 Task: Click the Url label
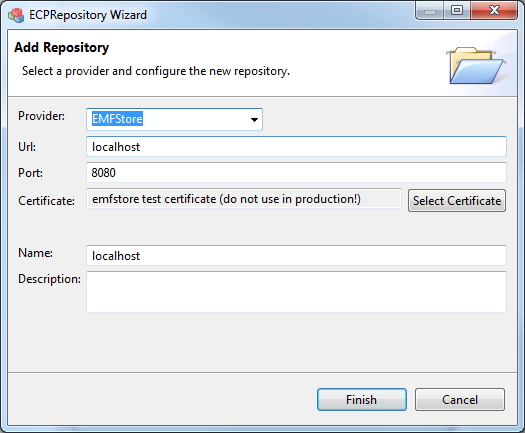pos(27,147)
